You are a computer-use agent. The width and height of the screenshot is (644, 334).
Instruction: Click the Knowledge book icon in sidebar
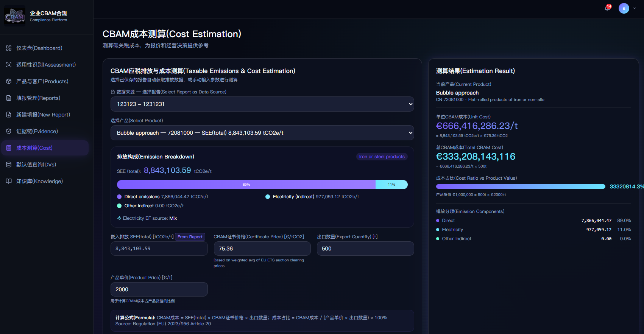click(x=9, y=181)
